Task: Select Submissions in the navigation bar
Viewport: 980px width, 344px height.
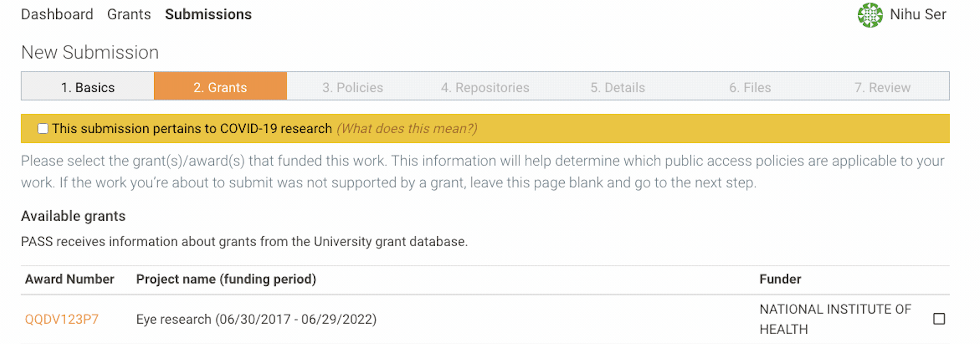Action: [208, 14]
